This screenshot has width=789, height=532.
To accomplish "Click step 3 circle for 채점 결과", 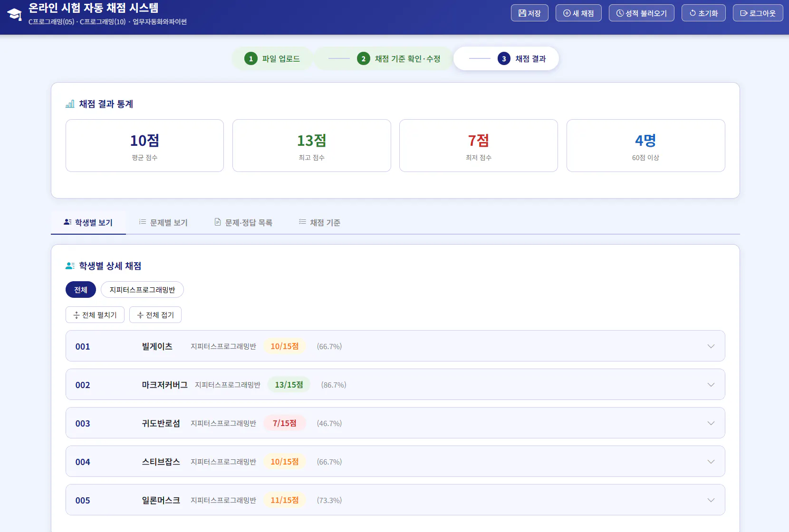I will [504, 58].
